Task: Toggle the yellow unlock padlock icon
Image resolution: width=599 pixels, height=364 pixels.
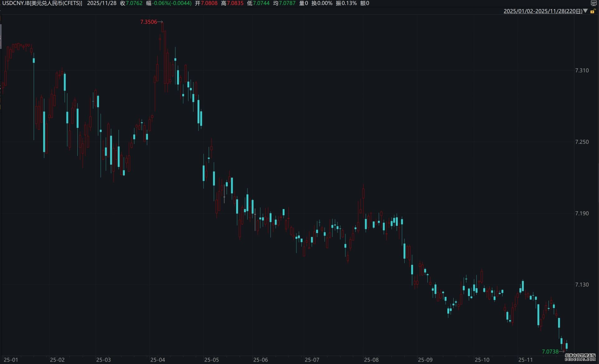Action: coord(593,11)
